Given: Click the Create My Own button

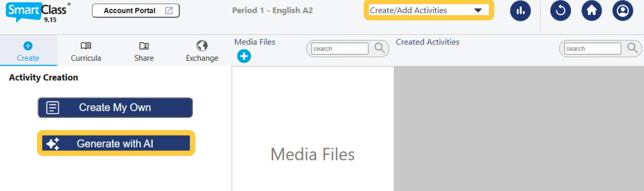Looking at the screenshot, I should point(115,107).
